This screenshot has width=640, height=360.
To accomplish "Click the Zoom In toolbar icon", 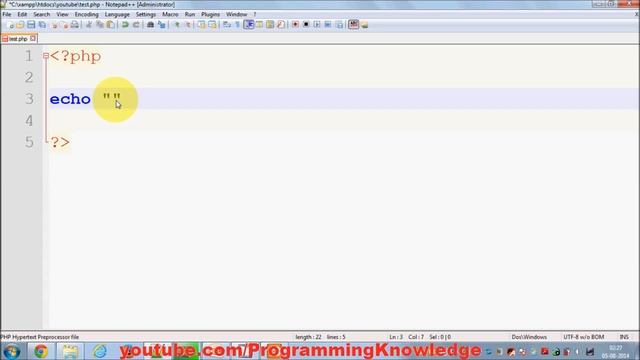I will [x=177, y=25].
